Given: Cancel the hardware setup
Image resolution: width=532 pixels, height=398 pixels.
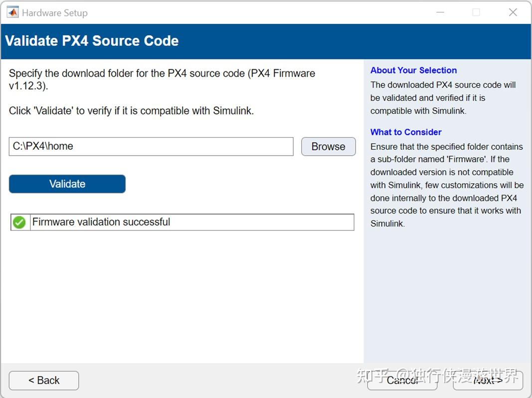Looking at the screenshot, I should click(x=402, y=381).
